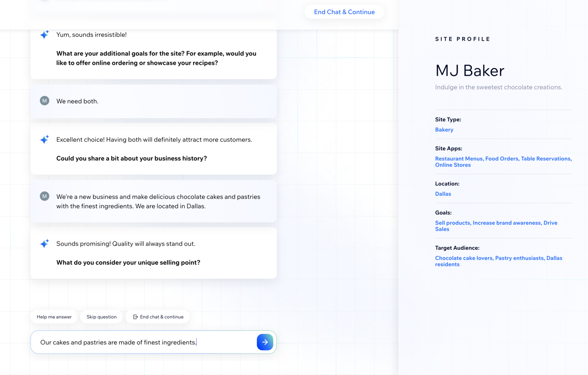Click the exit icon in End chat chip
The height and width of the screenshot is (375, 588).
tap(135, 317)
